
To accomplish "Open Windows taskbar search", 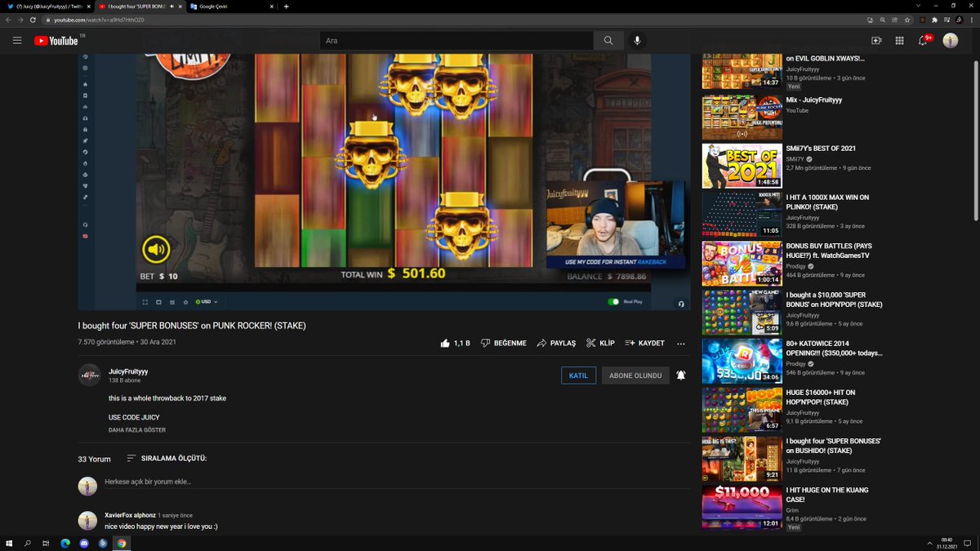I will click(27, 543).
